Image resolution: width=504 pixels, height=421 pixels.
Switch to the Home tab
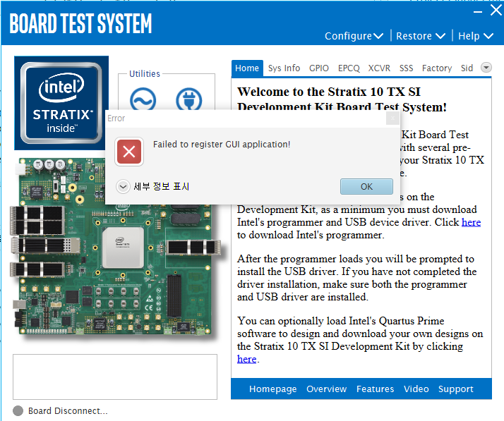coord(247,68)
